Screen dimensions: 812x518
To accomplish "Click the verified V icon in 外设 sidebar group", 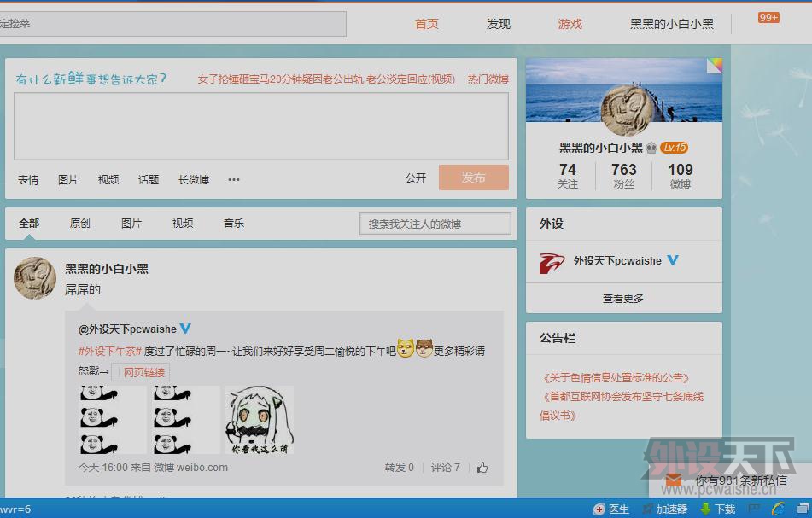I will (x=672, y=260).
